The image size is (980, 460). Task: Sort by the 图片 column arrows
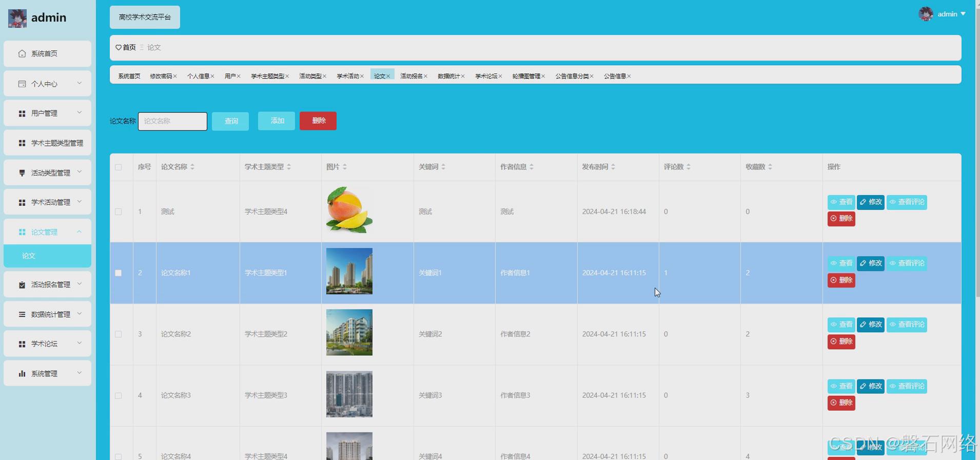(x=345, y=167)
